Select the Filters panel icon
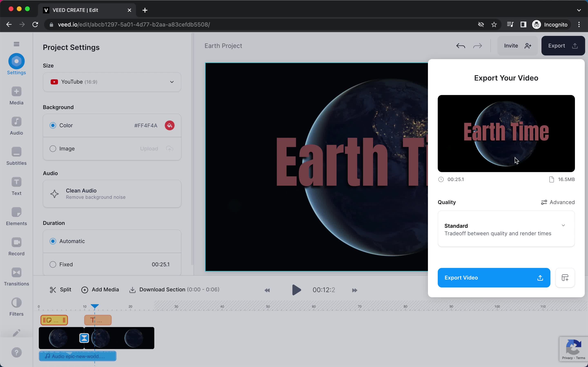The height and width of the screenshot is (367, 588). [x=17, y=306]
